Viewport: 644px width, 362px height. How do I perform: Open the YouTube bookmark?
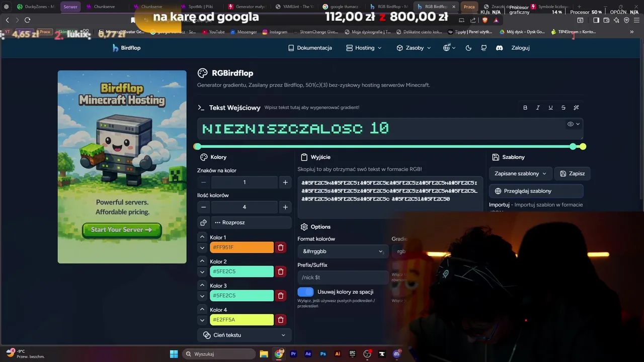[x=213, y=32]
